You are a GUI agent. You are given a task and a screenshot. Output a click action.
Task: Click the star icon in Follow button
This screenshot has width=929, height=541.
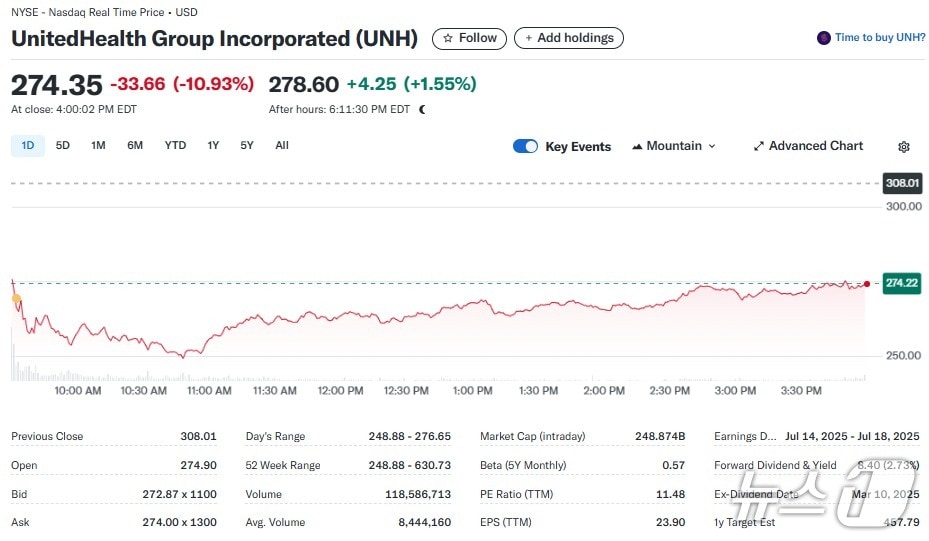coord(448,38)
